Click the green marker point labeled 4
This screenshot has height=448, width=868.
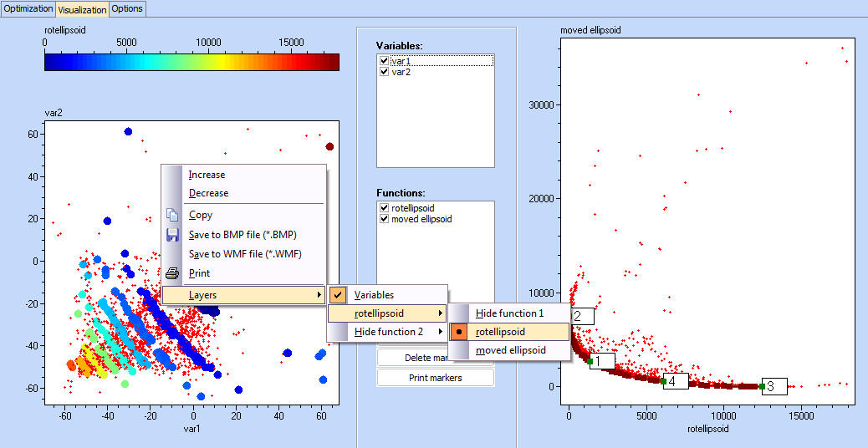[663, 381]
